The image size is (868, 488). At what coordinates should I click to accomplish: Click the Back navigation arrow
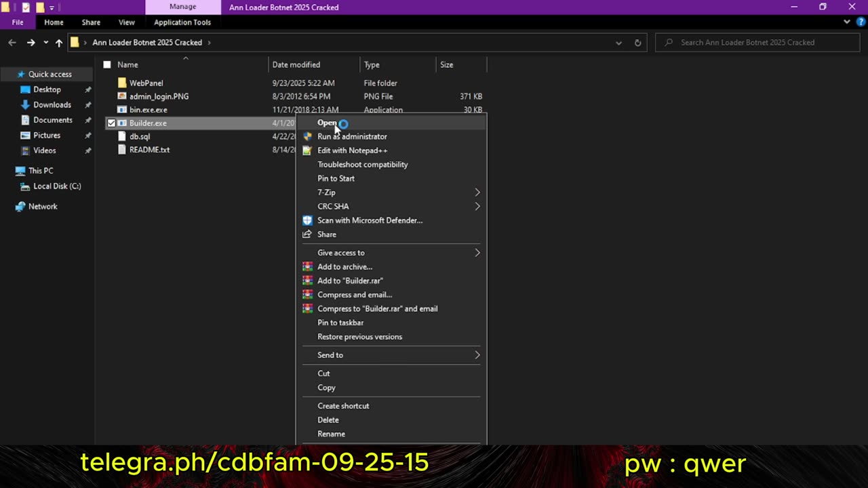[12, 43]
